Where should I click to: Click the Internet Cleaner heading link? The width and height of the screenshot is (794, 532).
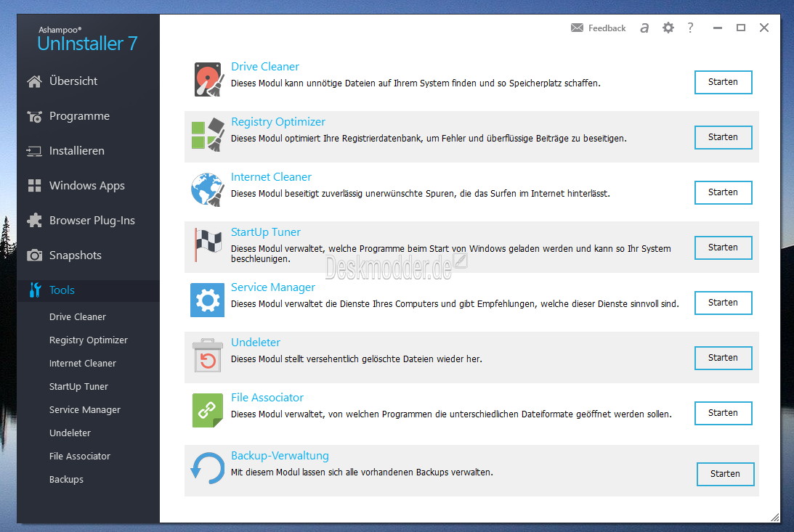[271, 177]
